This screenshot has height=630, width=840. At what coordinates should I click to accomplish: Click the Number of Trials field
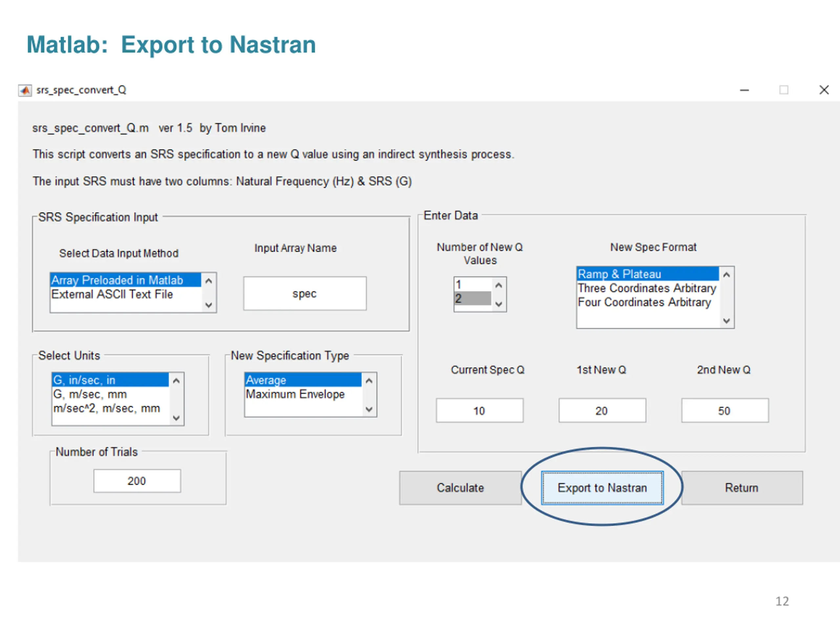tap(137, 481)
